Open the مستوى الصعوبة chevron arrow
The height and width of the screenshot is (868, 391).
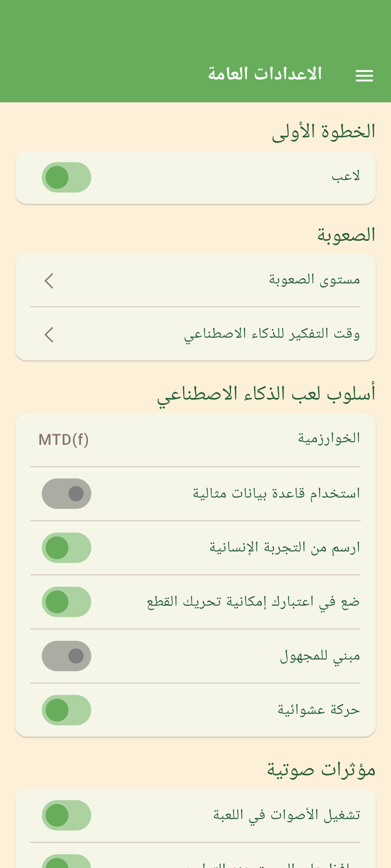click(x=49, y=281)
